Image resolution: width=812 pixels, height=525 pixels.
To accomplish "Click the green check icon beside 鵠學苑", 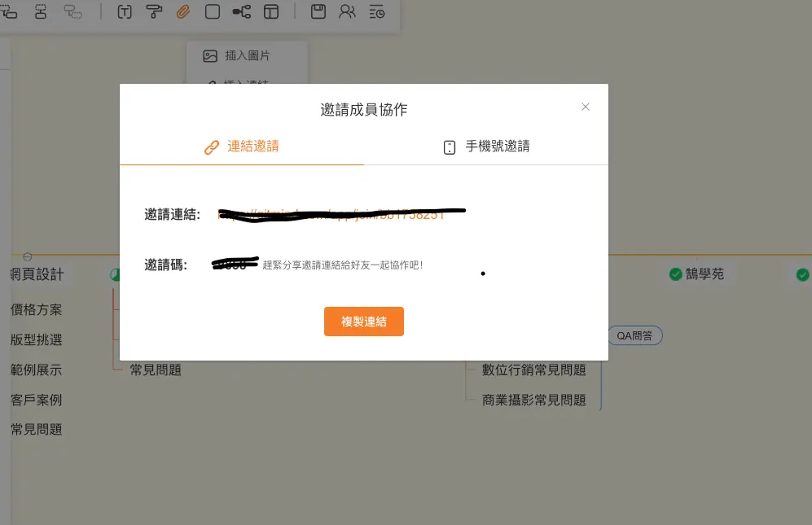I will [x=675, y=273].
